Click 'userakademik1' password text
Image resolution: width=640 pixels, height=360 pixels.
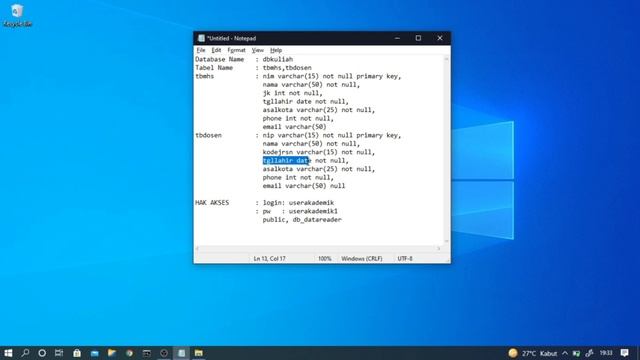[313, 211]
